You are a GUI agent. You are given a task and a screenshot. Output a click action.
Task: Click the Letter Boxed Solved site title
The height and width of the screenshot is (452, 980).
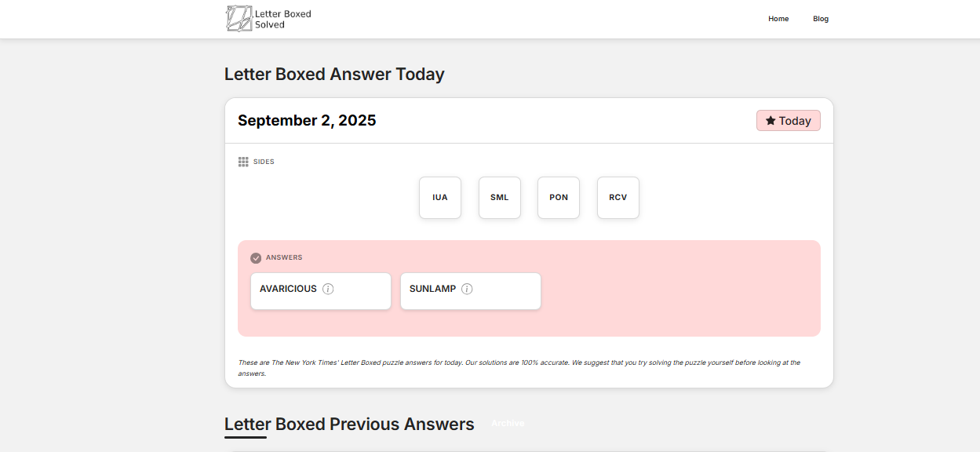click(282, 19)
